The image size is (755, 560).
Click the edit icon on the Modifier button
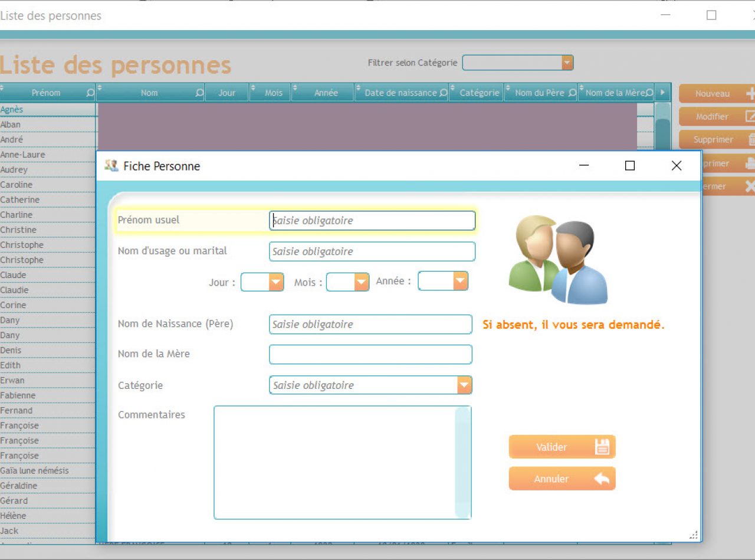coord(750,116)
